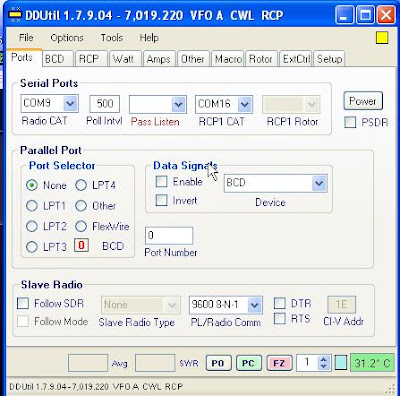Click the PO button
This screenshot has width=400, height=396.
coord(218,363)
